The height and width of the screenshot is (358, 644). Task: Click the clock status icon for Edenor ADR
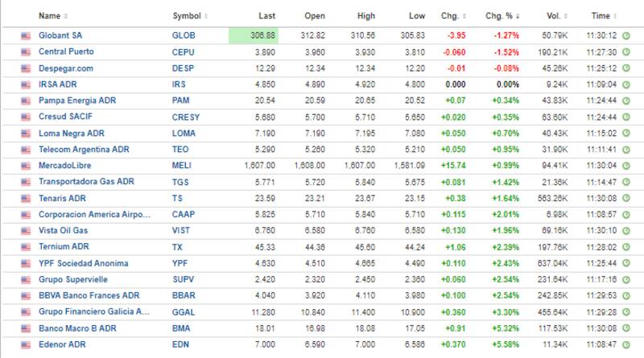[625, 344]
